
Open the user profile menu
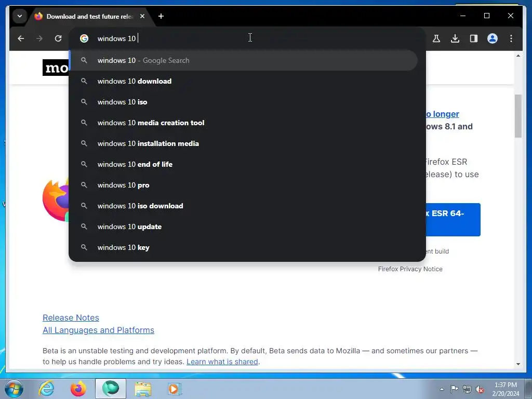point(493,38)
